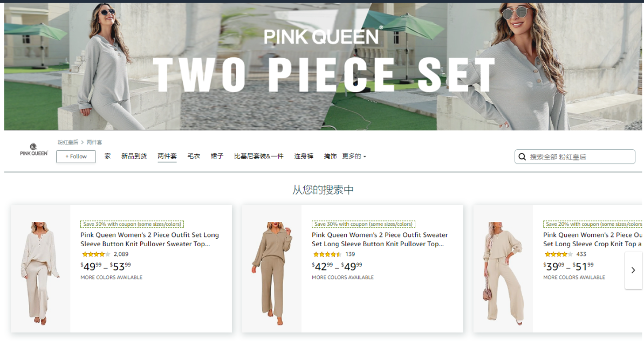Open star rating of first product
The height and width of the screenshot is (341, 644).
(x=95, y=254)
